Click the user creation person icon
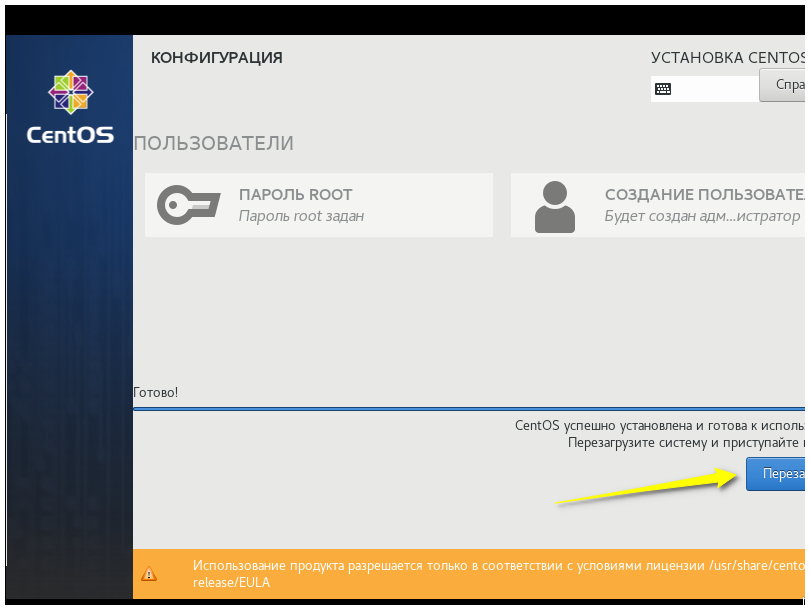The height and width of the screenshot is (610, 810). [554, 207]
